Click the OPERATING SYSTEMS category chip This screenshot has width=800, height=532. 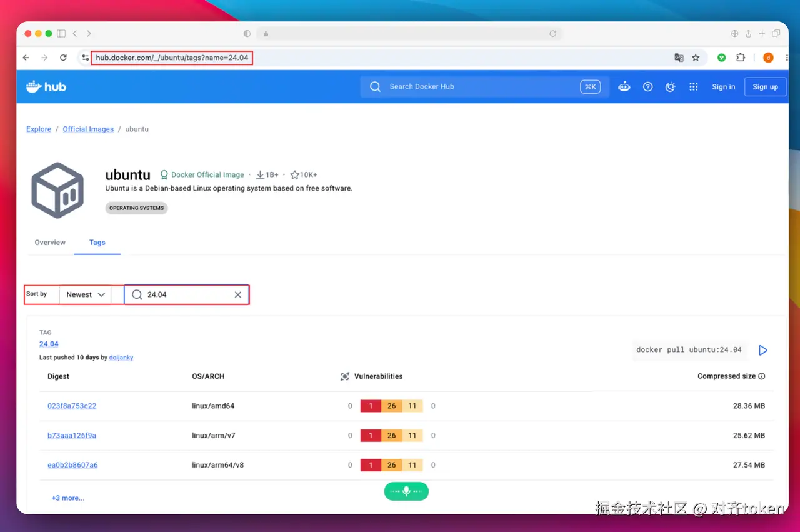pyautogui.click(x=136, y=208)
